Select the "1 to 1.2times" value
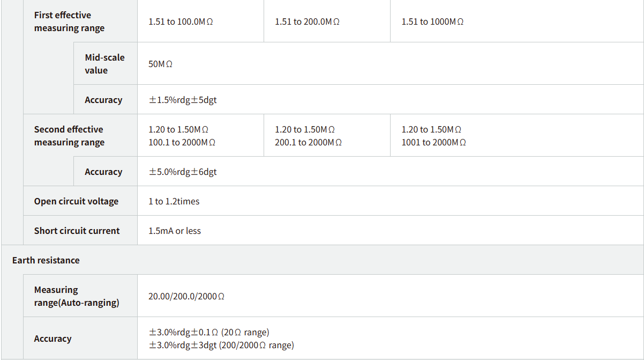 click(x=174, y=201)
